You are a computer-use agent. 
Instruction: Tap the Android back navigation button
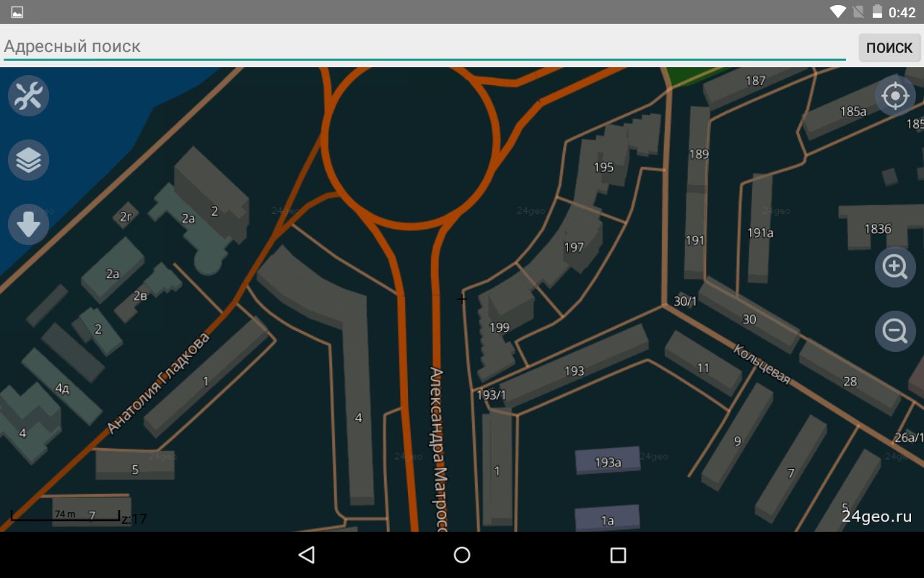307,555
